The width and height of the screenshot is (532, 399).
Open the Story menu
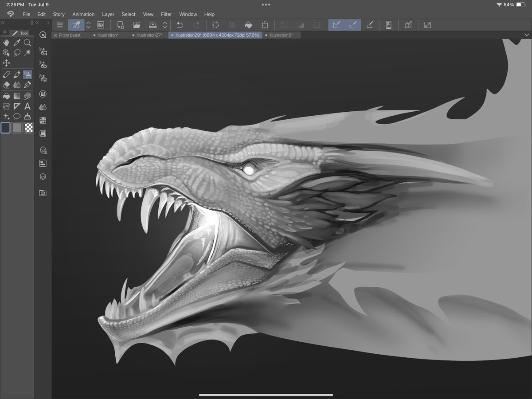tap(59, 14)
